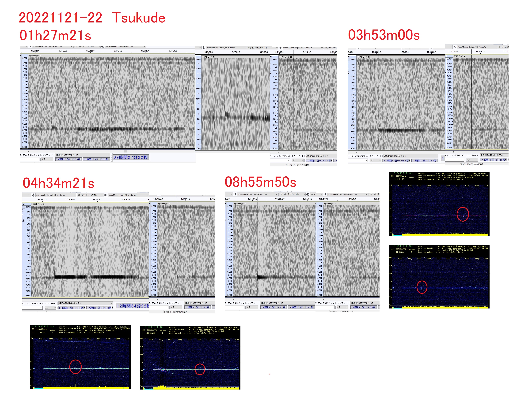Expand 選択範囲の開始点と終了点 dropdown under 03h53m00s panel
Image resolution: width=532 pixels, height=416 pixels.
coord(436,156)
